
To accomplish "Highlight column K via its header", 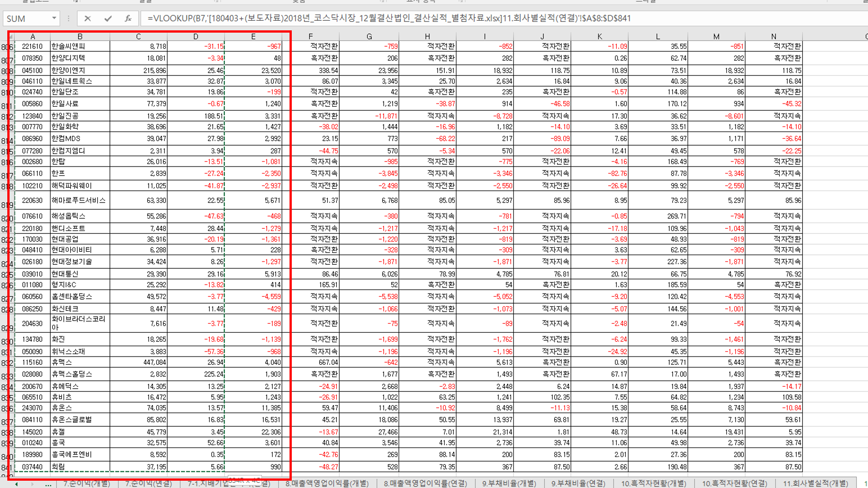I will coord(599,37).
